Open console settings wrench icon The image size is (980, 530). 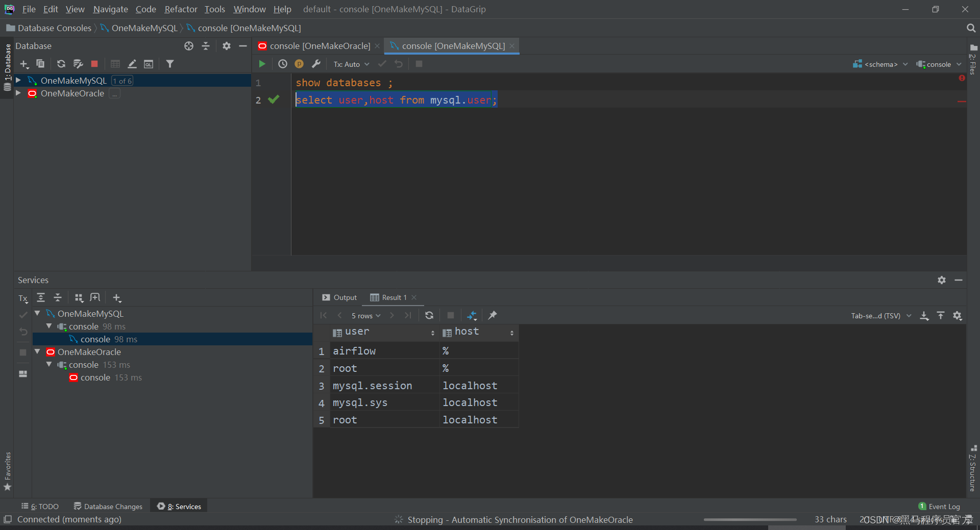tap(316, 64)
